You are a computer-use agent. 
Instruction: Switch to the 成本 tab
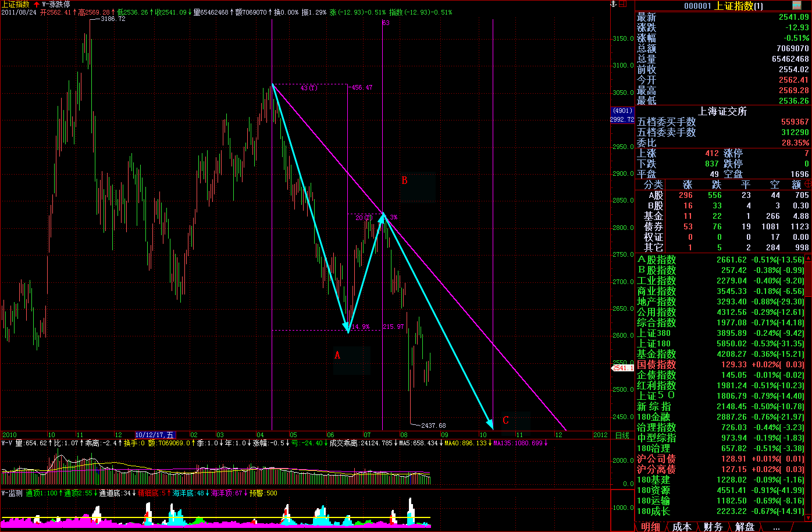pos(681,527)
